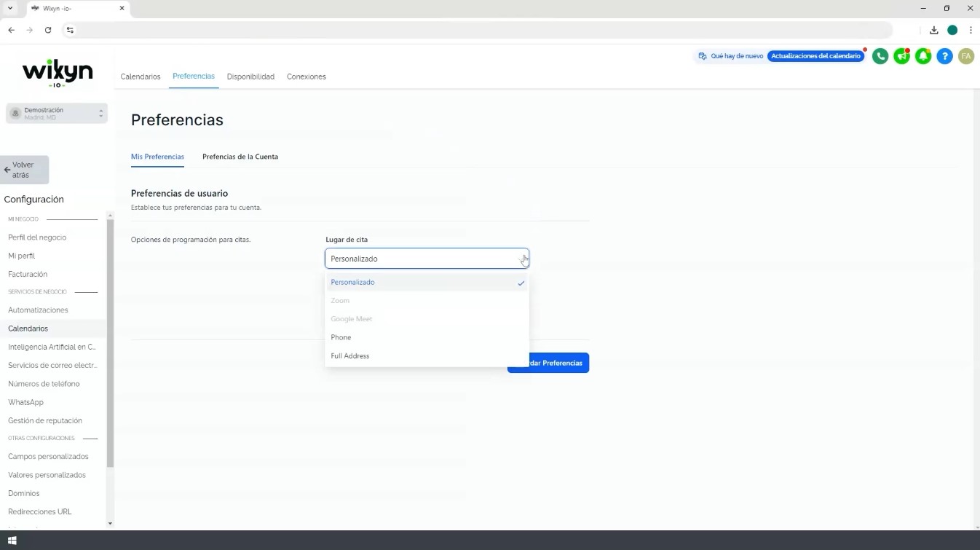Click the sidebar scrollbar thumb
980x550 pixels.
point(110,342)
